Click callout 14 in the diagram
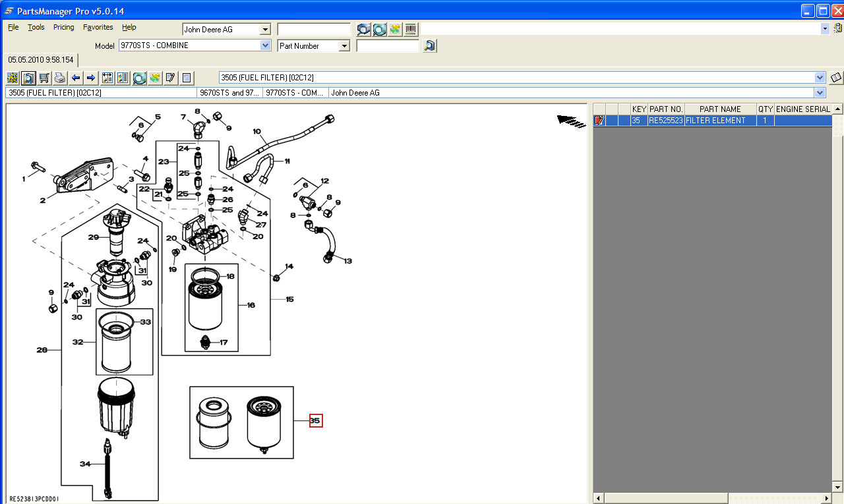Viewport: 844px width, 504px height. [x=289, y=266]
